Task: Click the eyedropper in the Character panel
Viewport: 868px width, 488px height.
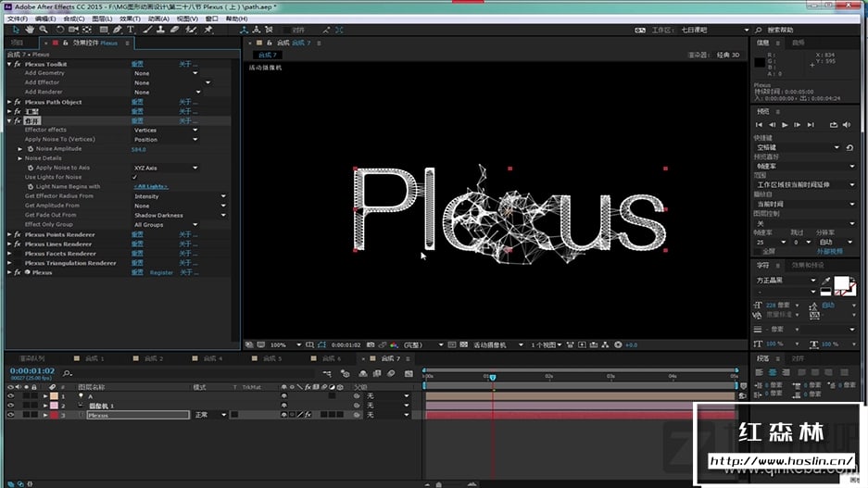Action: (x=826, y=280)
